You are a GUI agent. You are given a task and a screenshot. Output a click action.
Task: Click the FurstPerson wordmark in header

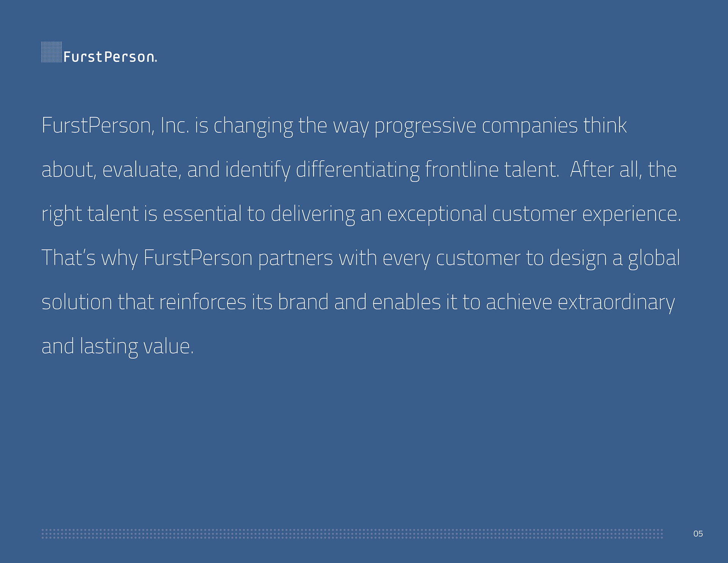[x=109, y=57]
